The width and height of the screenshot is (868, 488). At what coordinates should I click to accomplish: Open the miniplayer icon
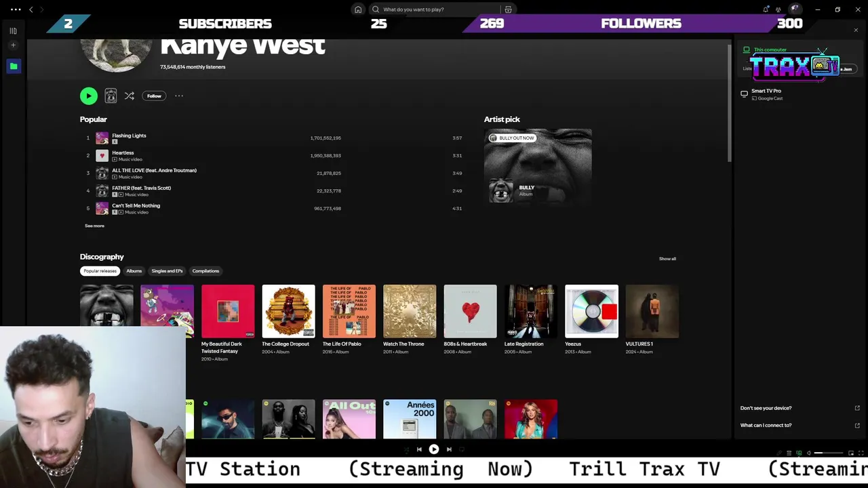[x=851, y=453]
